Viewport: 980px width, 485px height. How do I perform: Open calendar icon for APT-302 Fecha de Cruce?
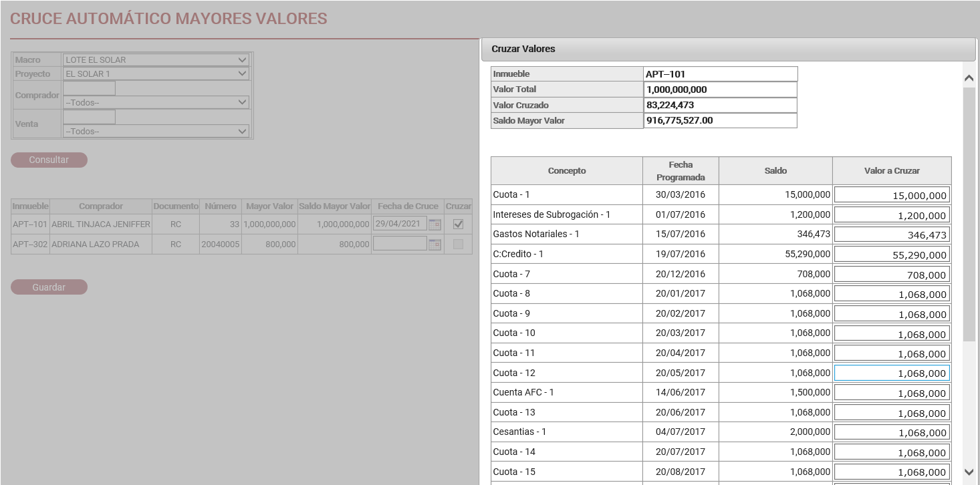[x=435, y=245]
